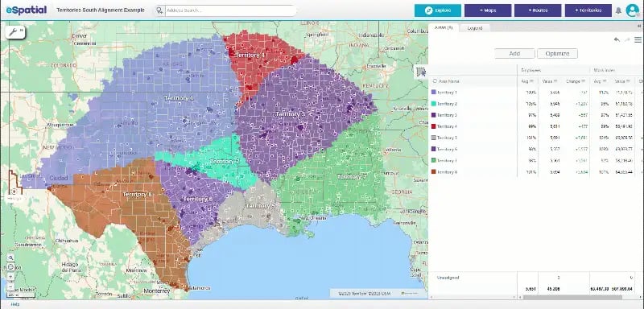Screen dimensions: 644x309
Task: Click the Work Index column group header
Action: click(605, 70)
